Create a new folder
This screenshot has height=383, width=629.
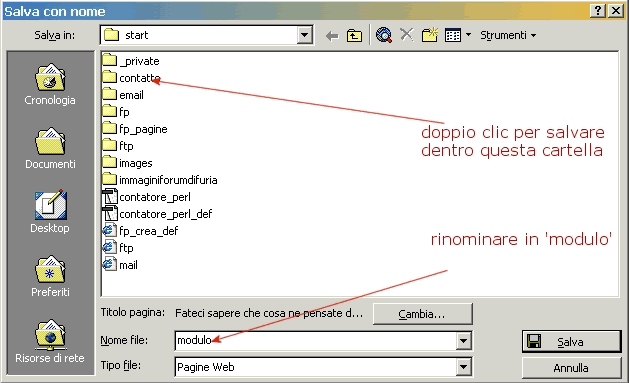click(430, 35)
